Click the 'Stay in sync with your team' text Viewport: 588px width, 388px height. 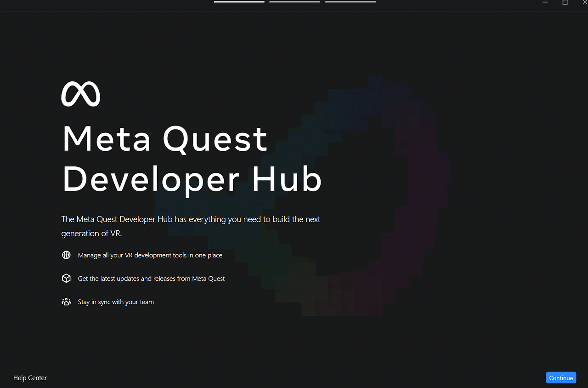116,302
